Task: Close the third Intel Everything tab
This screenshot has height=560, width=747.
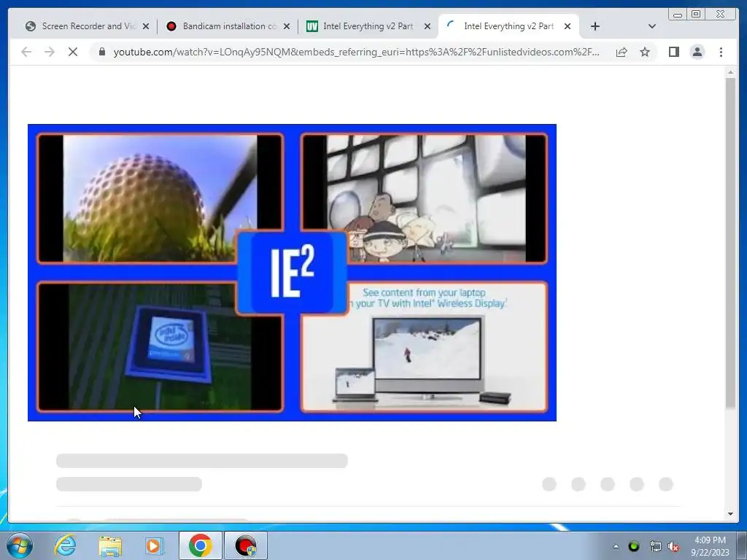Action: (427, 27)
